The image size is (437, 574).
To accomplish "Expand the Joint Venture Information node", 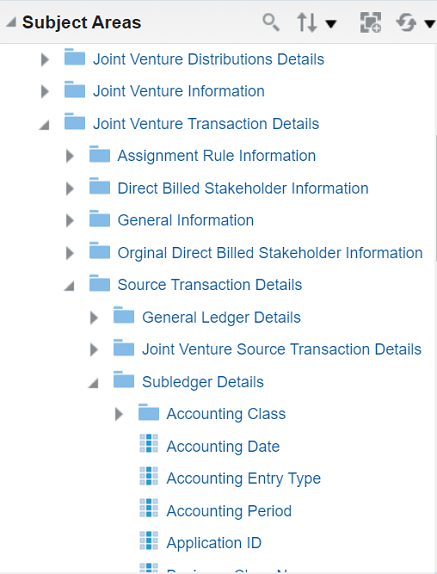I will pyautogui.click(x=45, y=91).
